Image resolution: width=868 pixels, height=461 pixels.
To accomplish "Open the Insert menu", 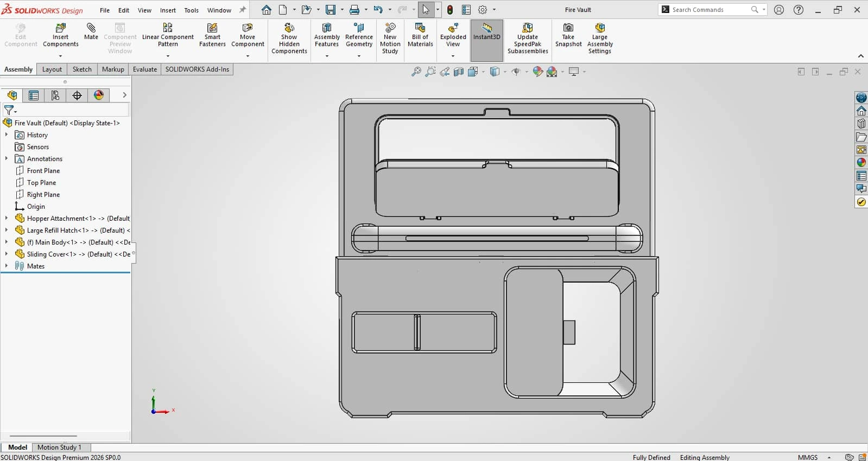I will (168, 10).
